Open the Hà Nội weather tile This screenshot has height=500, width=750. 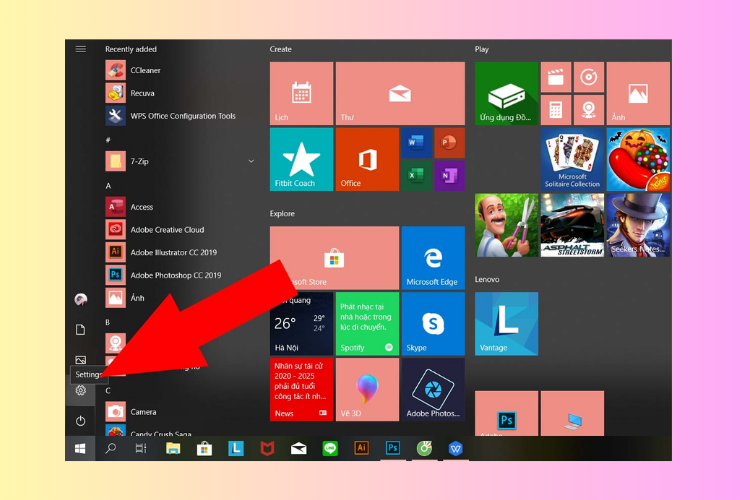(x=301, y=324)
